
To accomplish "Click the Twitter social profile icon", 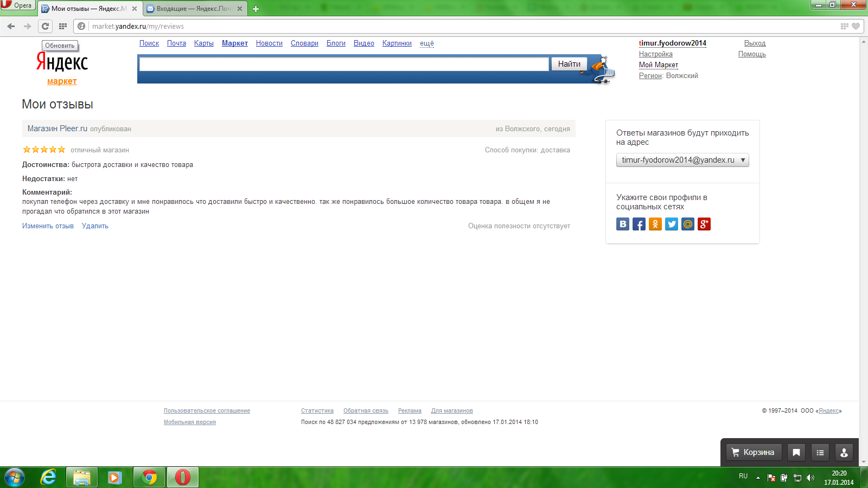I will tap(672, 224).
